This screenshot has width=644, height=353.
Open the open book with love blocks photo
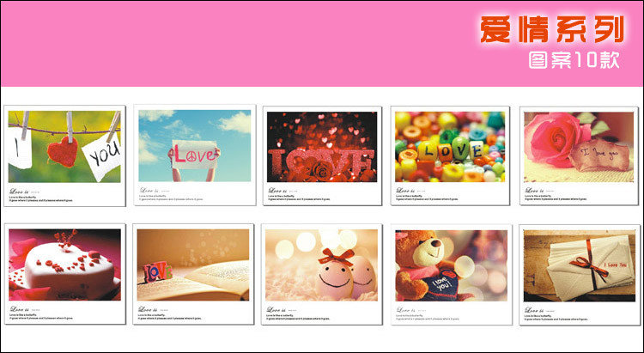[194, 265]
